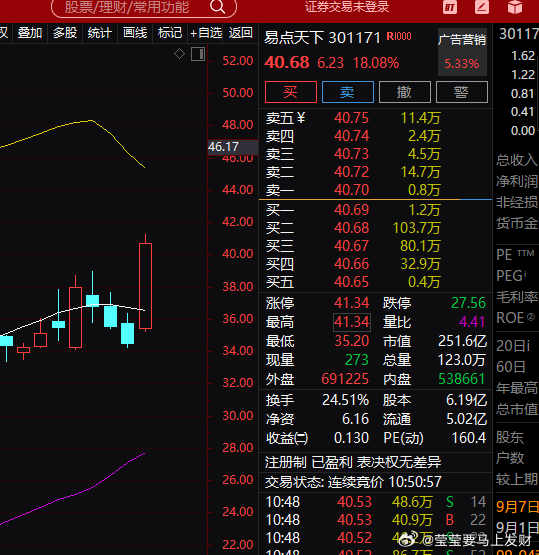The image size is (539, 555).
Task: Click the ROE entry in right panel
Action: (515, 318)
